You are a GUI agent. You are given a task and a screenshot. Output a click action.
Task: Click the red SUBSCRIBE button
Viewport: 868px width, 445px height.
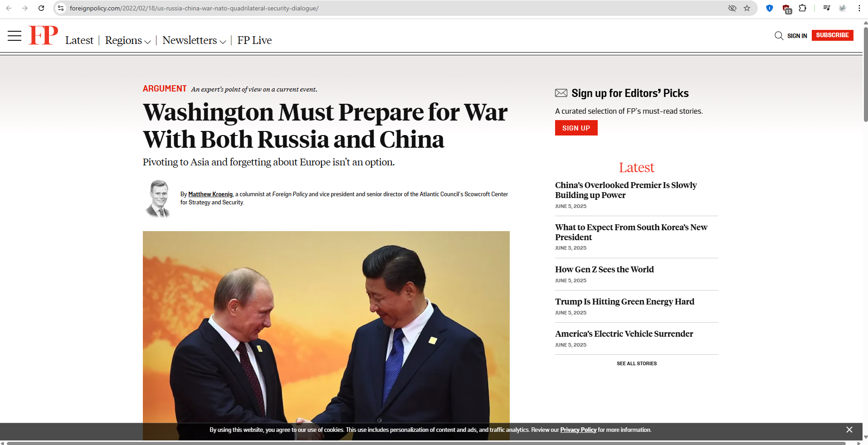(832, 35)
